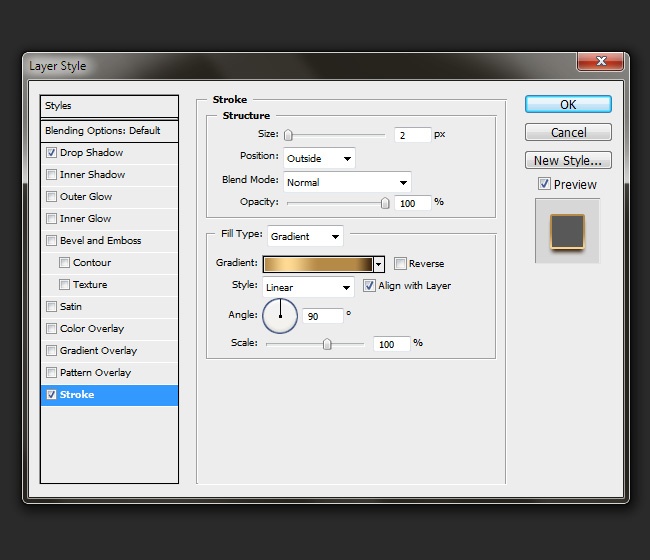This screenshot has width=650, height=560.
Task: Open the Blend Mode dropdown
Action: point(347,182)
